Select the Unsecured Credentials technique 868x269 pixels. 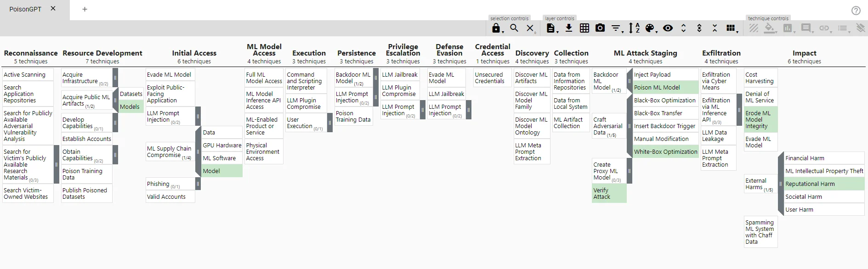point(493,78)
